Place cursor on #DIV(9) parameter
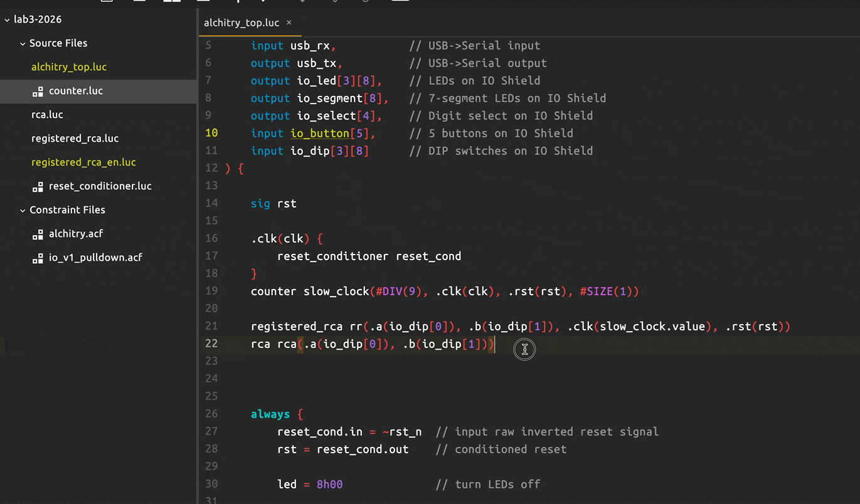Screen dimensions: 860x504 pyautogui.click(x=396, y=291)
